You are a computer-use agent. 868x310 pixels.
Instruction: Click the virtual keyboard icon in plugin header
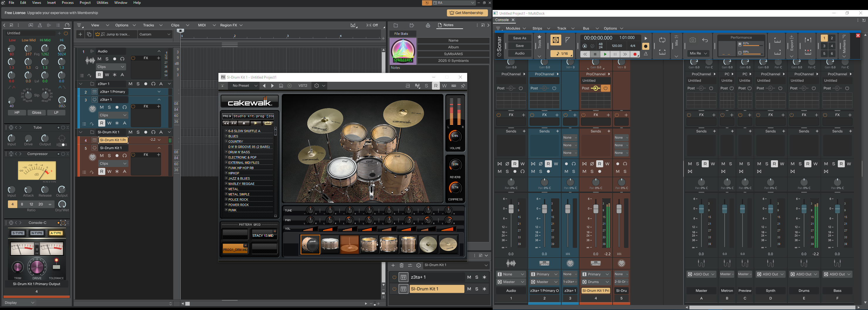tap(454, 86)
